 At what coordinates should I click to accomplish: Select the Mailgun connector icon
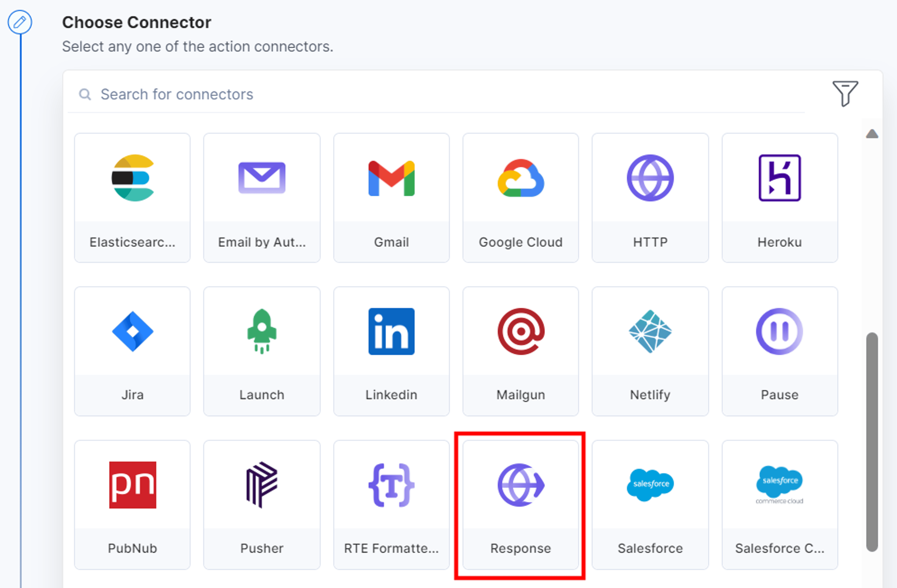point(521,331)
